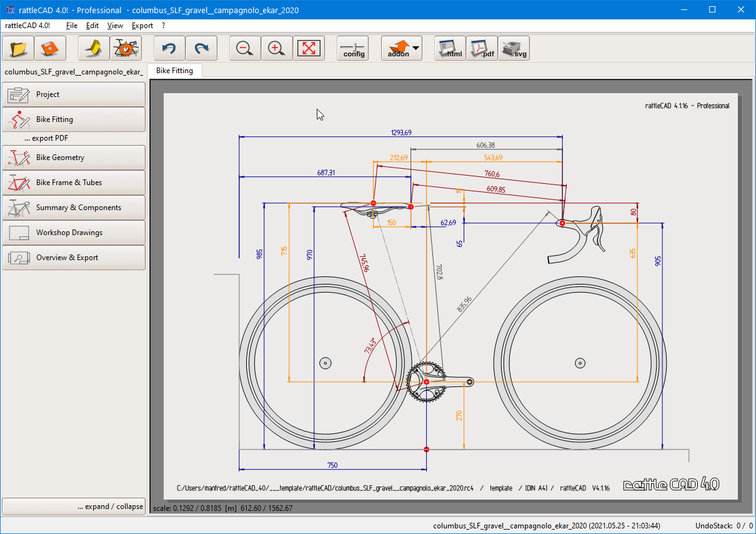Viewport: 756px width, 534px height.
Task: Click the 62,69 blue dimension value
Action: 448,223
